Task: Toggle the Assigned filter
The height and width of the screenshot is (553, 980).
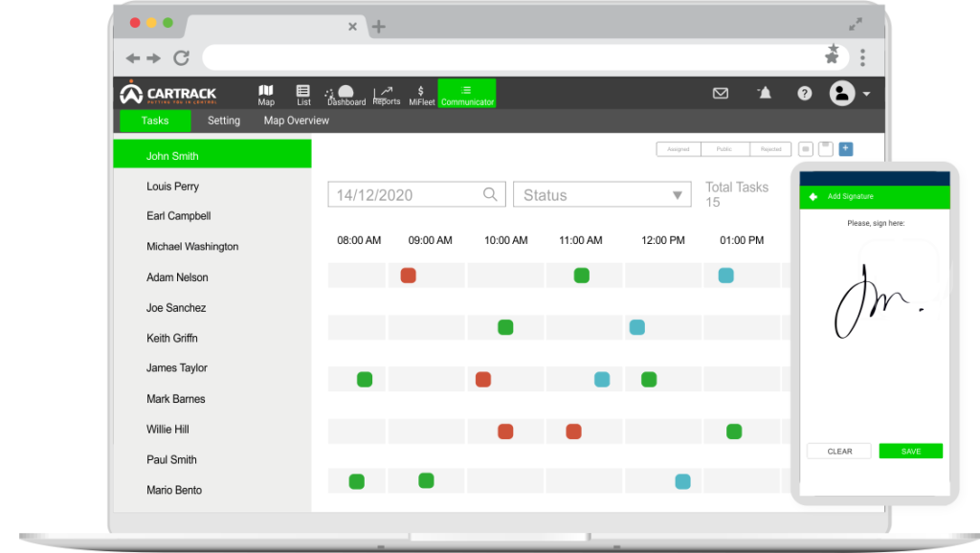Action: [679, 149]
